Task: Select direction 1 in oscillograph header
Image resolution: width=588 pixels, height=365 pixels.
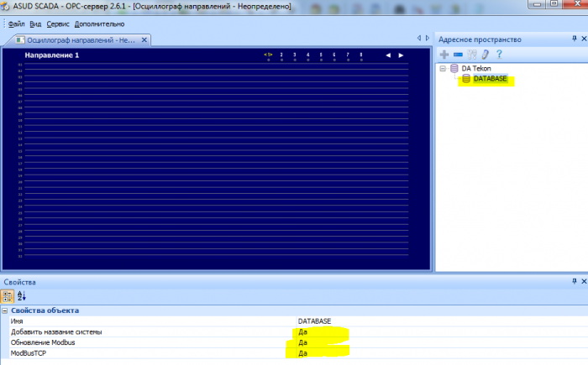Action: 268,55
